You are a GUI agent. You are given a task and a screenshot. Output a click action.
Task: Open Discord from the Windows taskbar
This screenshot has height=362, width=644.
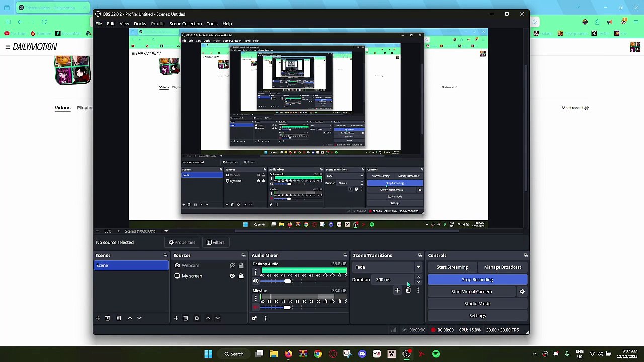(362, 354)
